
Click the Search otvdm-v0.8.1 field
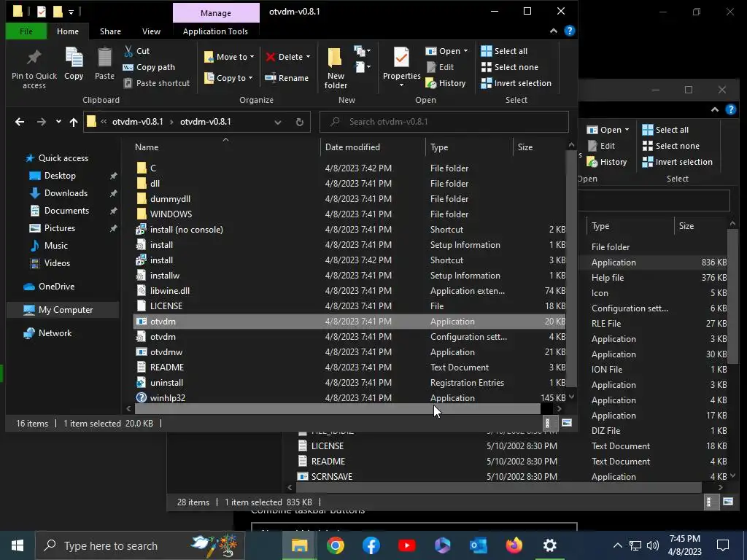pyautogui.click(x=444, y=122)
